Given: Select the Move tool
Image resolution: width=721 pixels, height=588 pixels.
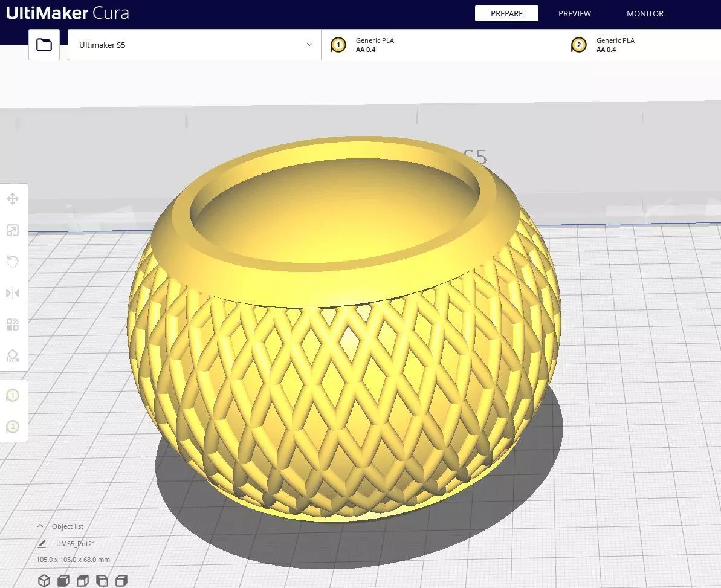Looking at the screenshot, I should pos(13,199).
